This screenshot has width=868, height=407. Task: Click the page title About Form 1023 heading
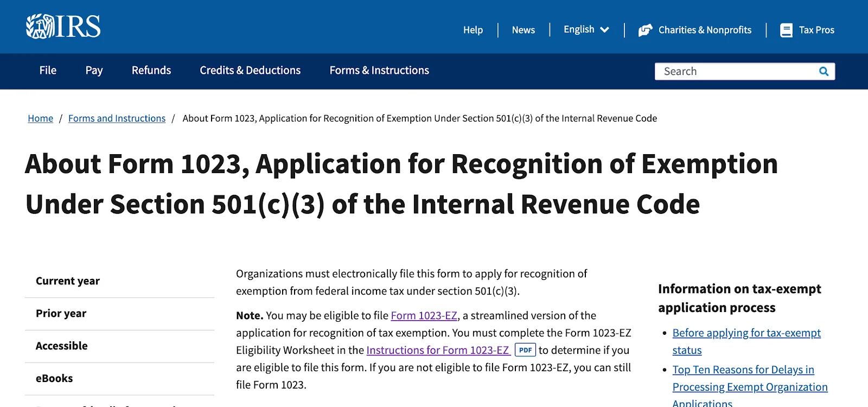point(401,184)
